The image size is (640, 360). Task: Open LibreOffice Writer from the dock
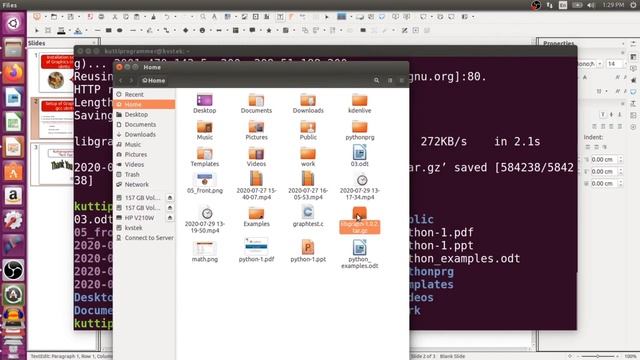click(x=13, y=98)
